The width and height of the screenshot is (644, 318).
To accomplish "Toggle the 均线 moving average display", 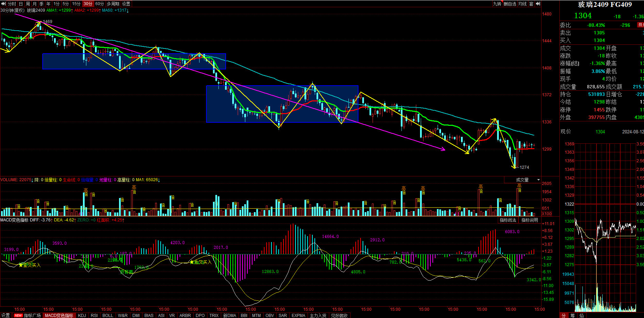I will 522,4.
